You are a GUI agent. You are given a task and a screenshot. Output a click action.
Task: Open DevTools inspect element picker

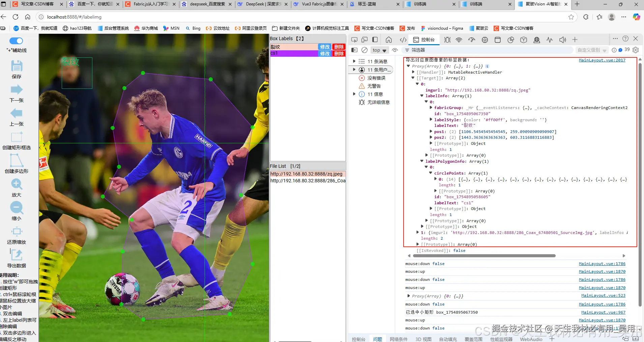354,40
